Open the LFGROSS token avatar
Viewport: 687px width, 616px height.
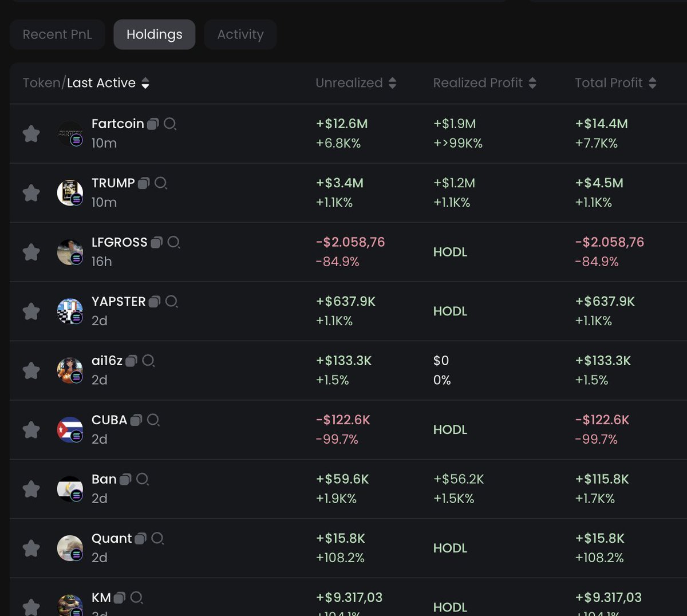point(70,252)
